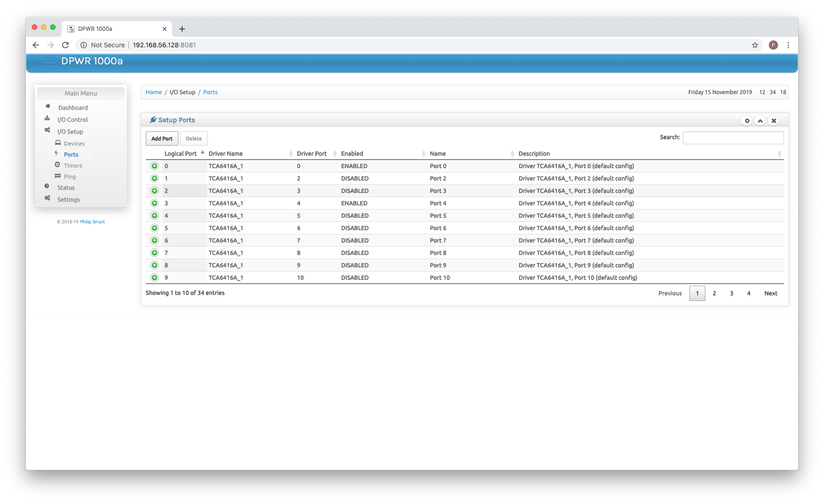
Task: Click the Settings gears icon in sidebar
Action: pos(47,198)
